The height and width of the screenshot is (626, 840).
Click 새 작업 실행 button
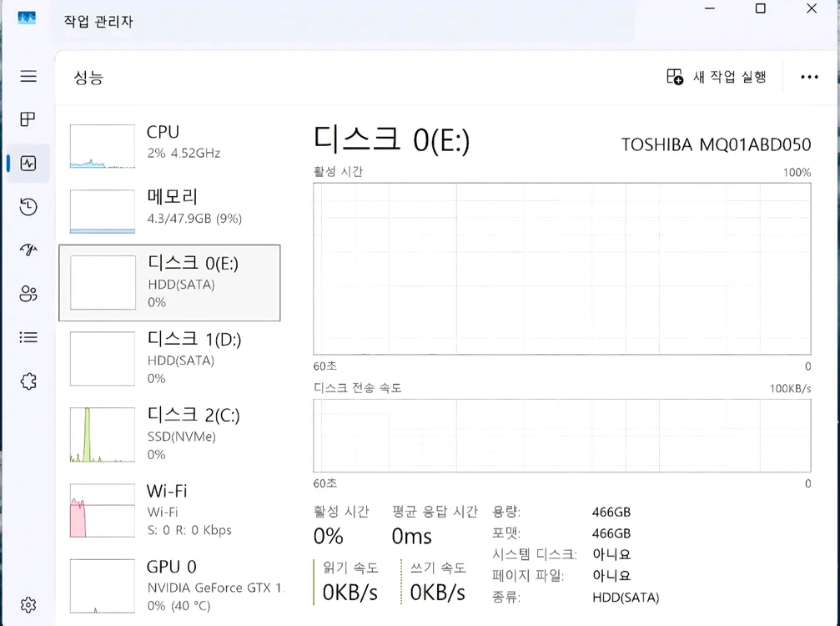tap(717, 77)
